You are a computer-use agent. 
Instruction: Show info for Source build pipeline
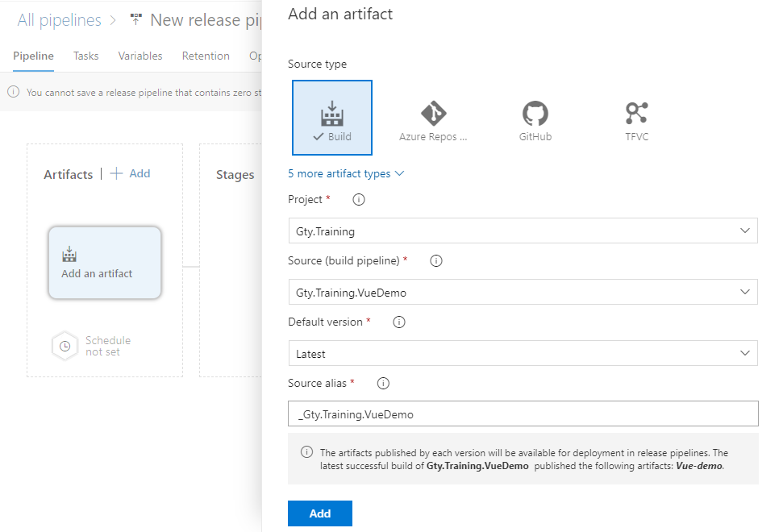(436, 260)
